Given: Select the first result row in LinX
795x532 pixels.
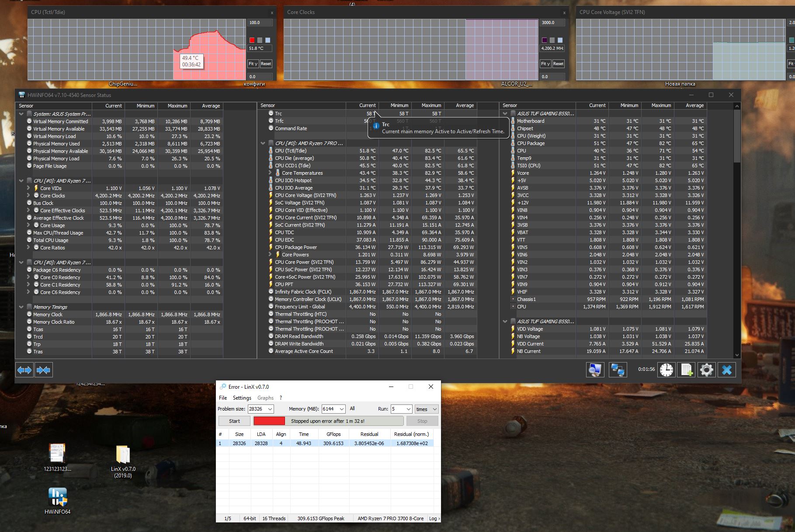Looking at the screenshot, I should [x=326, y=443].
